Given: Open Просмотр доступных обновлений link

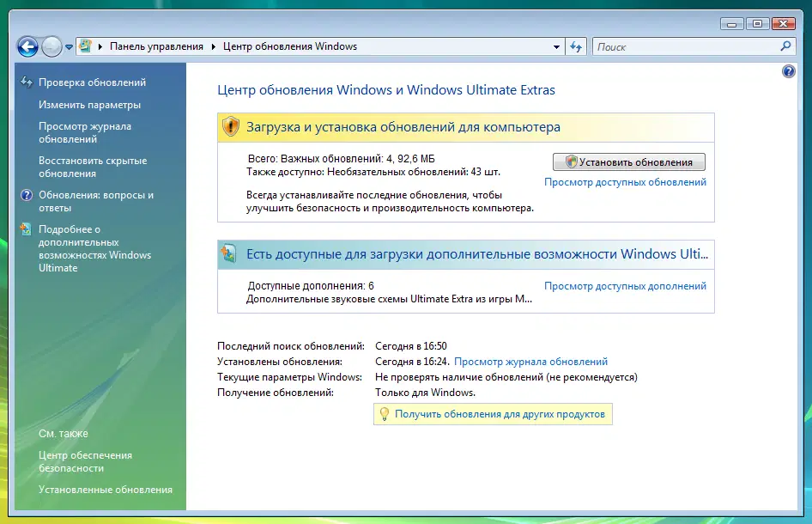Looking at the screenshot, I should [625, 182].
